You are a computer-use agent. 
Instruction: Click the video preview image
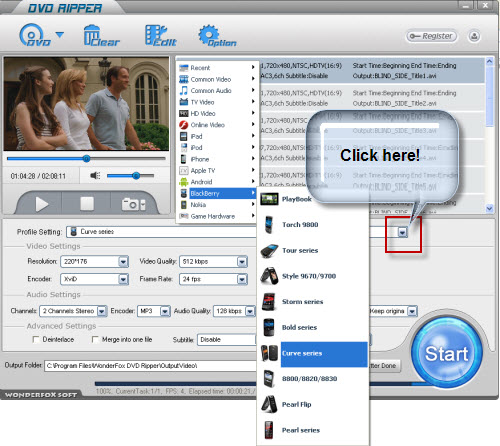pos(86,104)
